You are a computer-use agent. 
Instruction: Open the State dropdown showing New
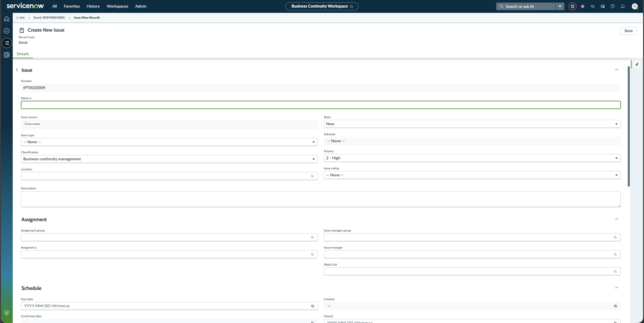click(472, 124)
